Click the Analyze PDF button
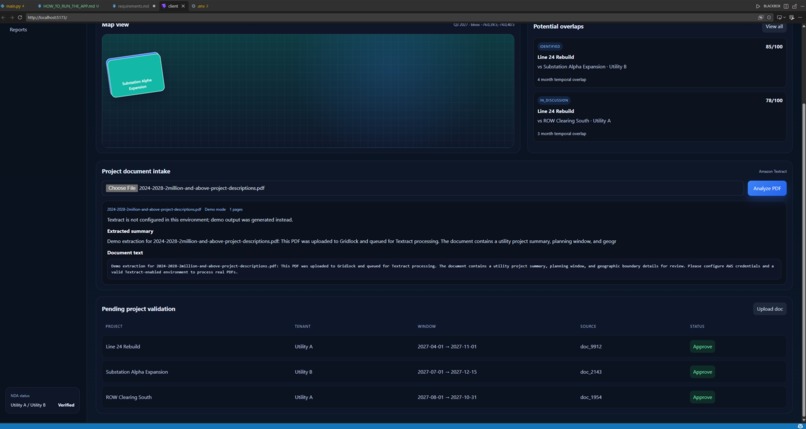Viewport: 806px width, 429px height. [x=767, y=189]
